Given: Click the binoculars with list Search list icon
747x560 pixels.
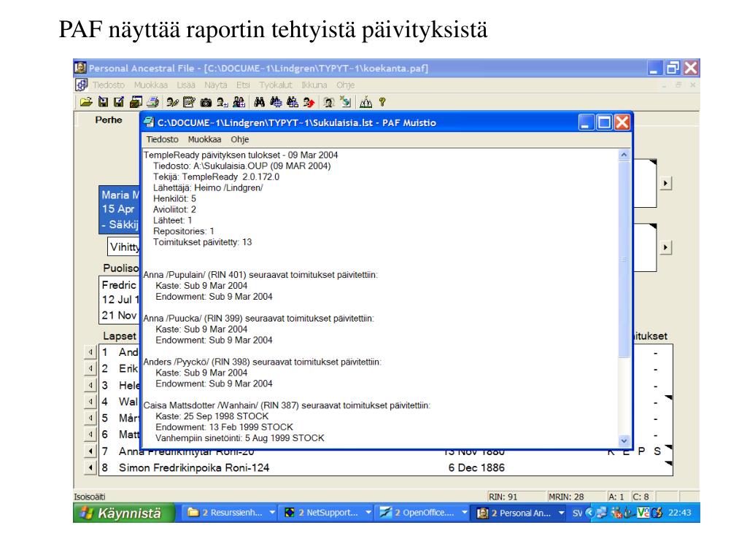Looking at the screenshot, I should coord(293,102).
